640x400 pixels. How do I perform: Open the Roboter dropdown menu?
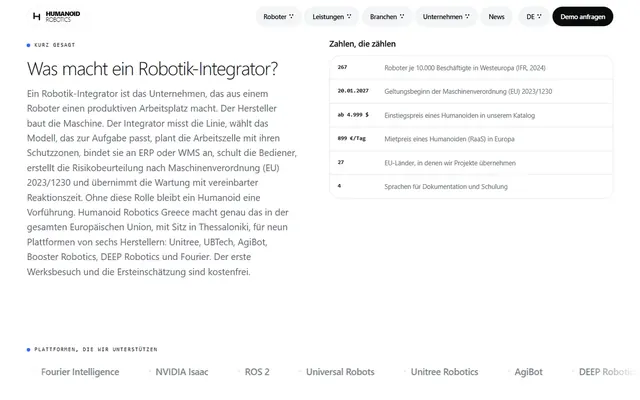click(278, 17)
